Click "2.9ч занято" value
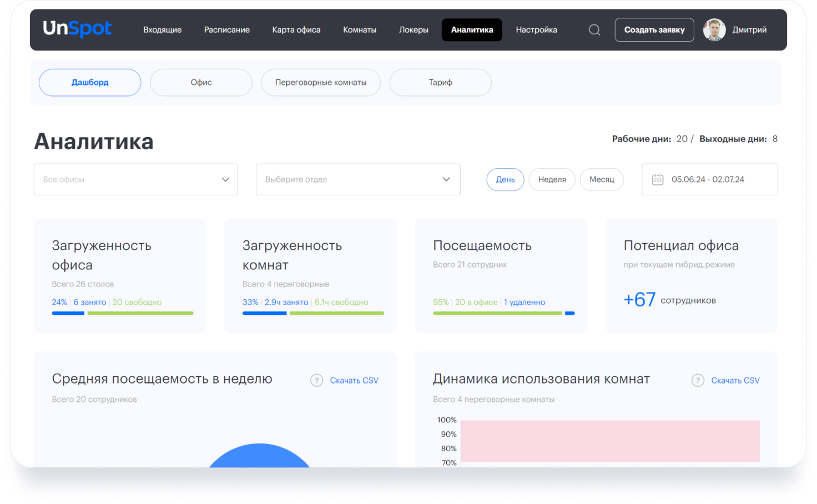 click(x=286, y=302)
